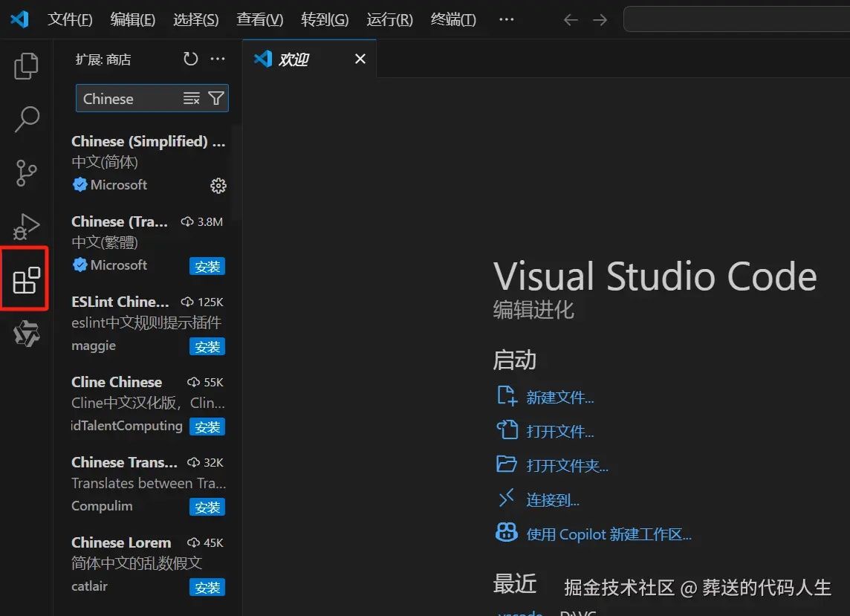850x616 pixels.
Task: Navigate back with the left arrow
Action: pos(571,20)
